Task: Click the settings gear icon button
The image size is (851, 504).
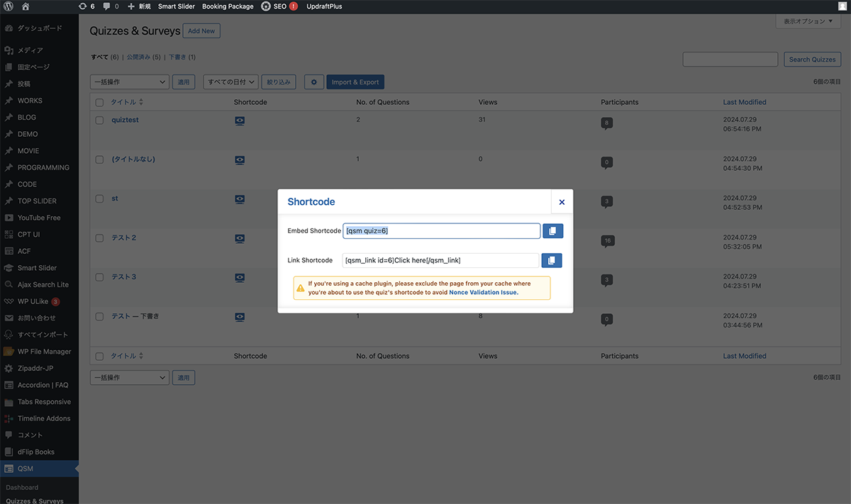Action: [314, 82]
